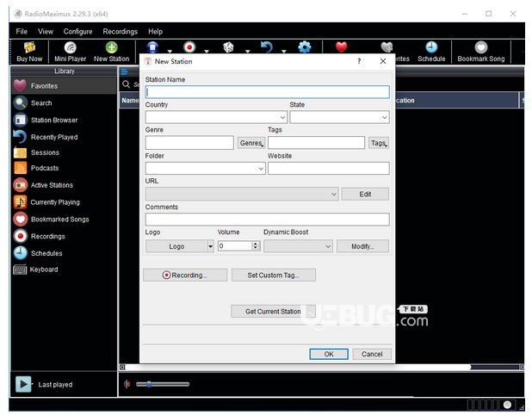Click the Genres button
The image size is (532, 415).
tap(251, 143)
